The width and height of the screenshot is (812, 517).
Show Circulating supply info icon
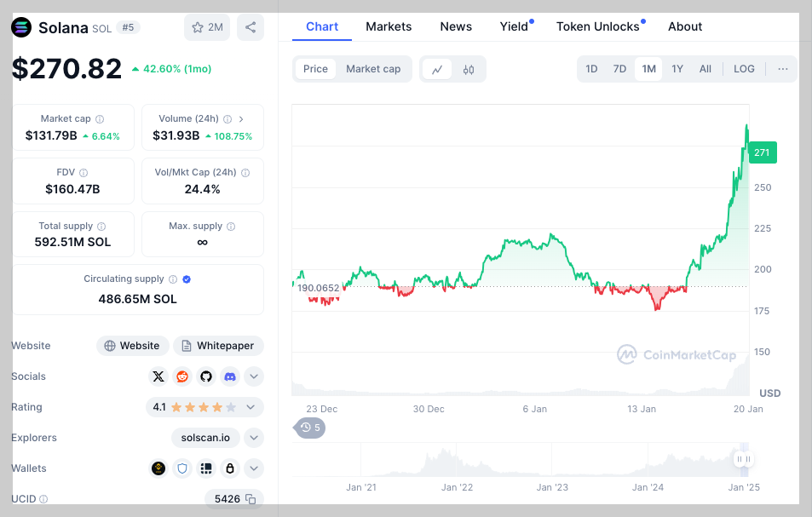(x=173, y=279)
